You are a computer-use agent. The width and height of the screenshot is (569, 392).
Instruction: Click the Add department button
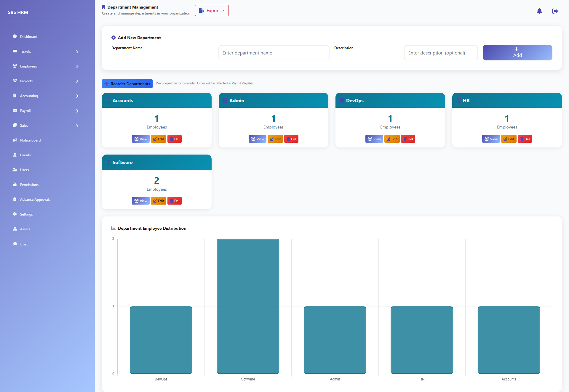click(x=517, y=53)
